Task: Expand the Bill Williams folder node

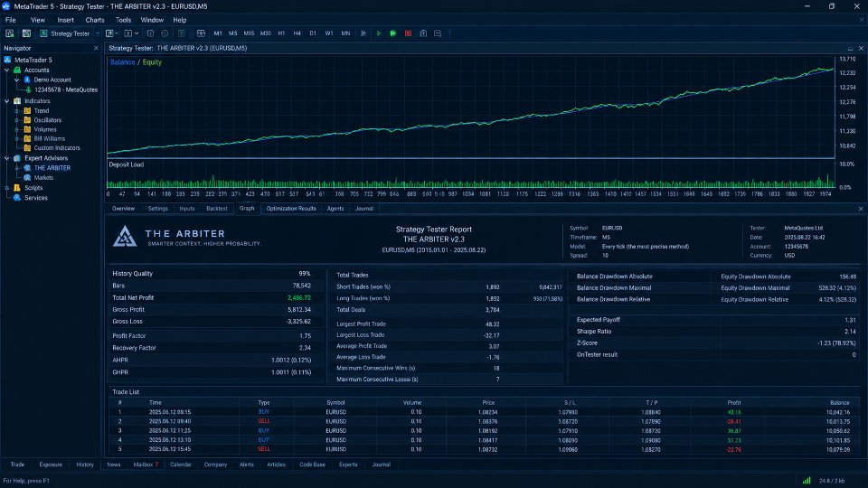Action: [x=16, y=139]
